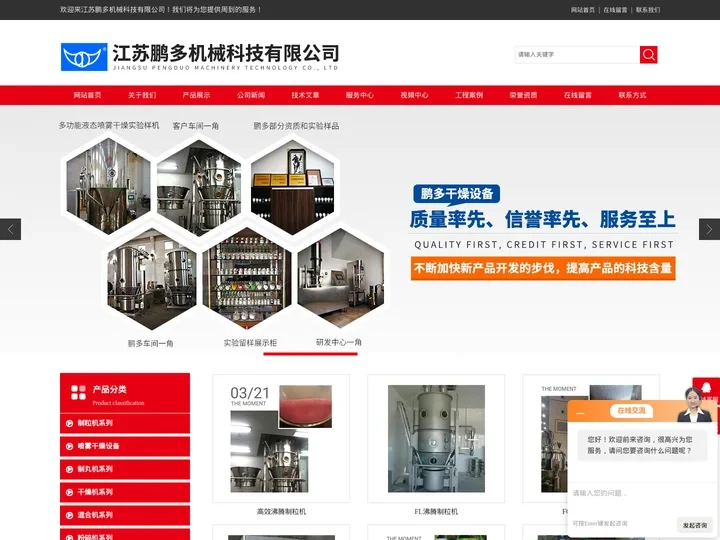Click the 鹏多车间一角 hexagon photo
This screenshot has height=540, width=720.
coord(152,279)
